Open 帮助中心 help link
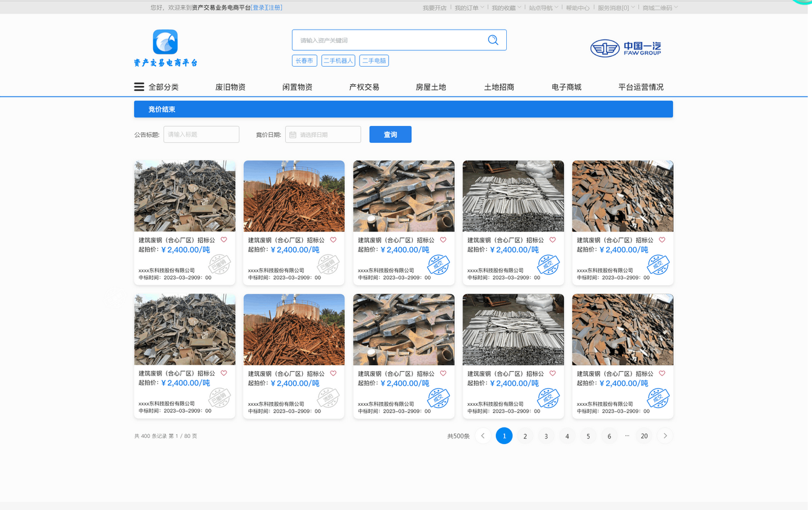This screenshot has height=510, width=812. [x=578, y=8]
